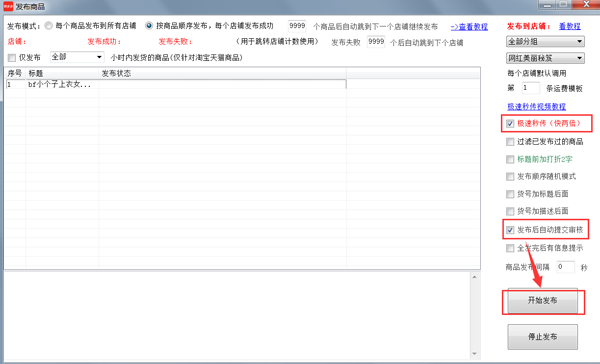The width and height of the screenshot is (600, 364).
Task: Click the log panel scrollbar down arrow
Action: point(474,354)
